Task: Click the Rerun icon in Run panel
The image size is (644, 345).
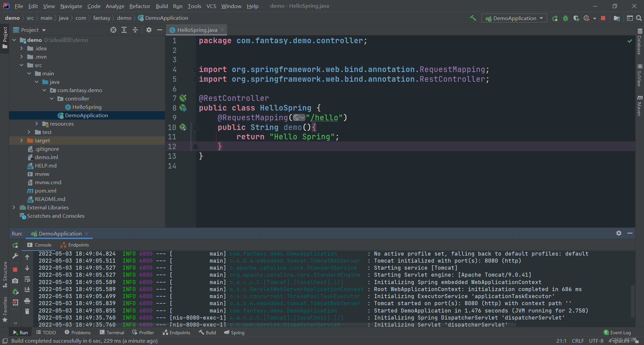Action: point(15,245)
